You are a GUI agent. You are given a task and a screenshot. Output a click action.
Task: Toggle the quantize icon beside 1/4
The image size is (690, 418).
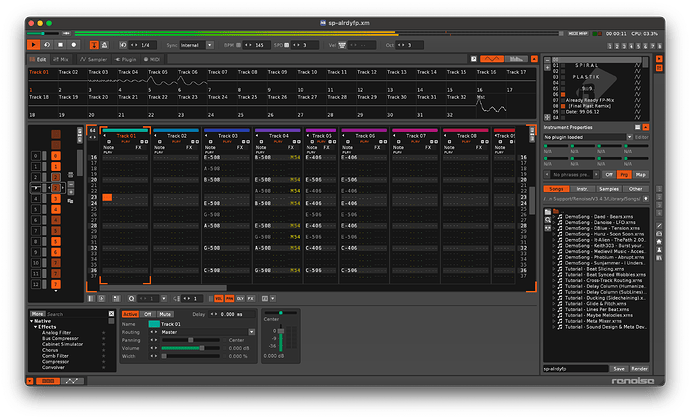123,45
